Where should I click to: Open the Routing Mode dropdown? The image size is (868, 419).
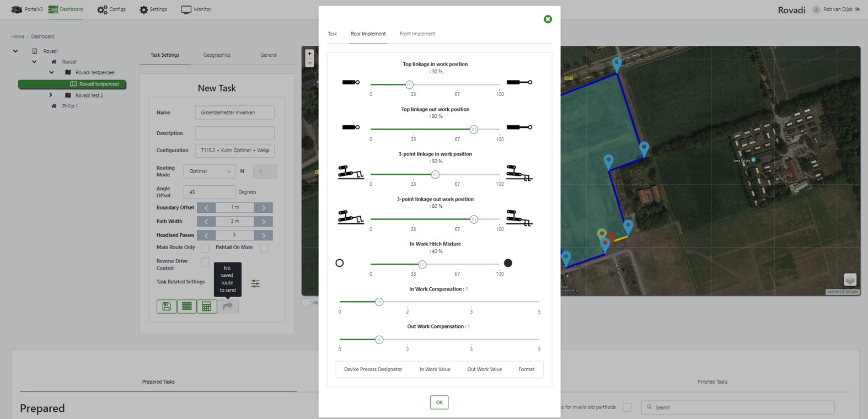click(x=210, y=171)
